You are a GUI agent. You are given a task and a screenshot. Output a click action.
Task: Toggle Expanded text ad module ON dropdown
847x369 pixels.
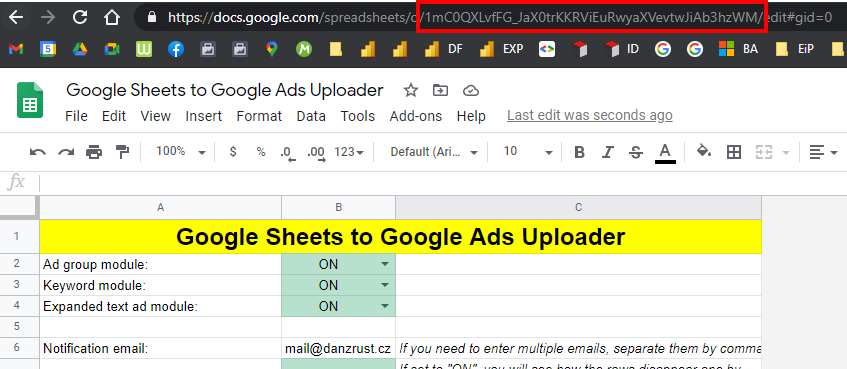tap(385, 306)
